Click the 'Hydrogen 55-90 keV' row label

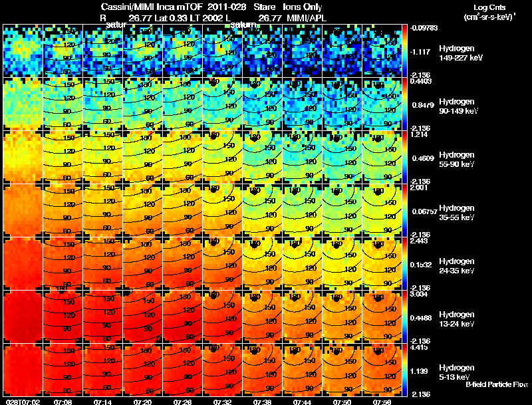click(x=457, y=160)
